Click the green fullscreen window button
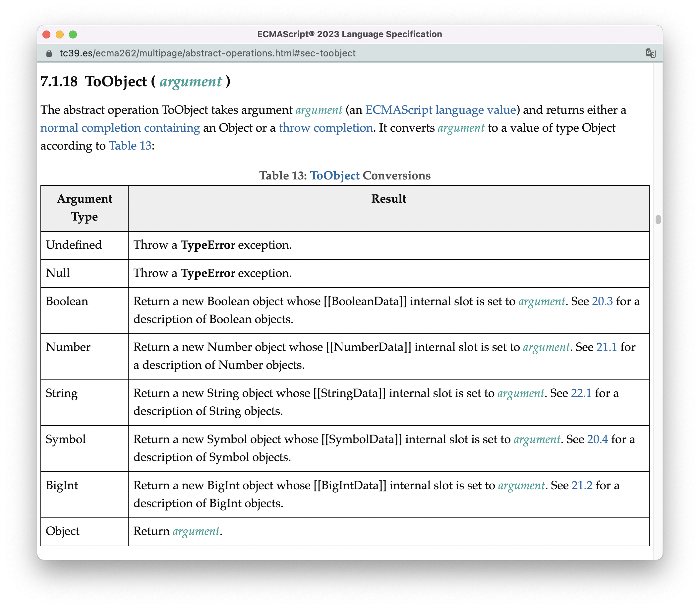 click(73, 34)
